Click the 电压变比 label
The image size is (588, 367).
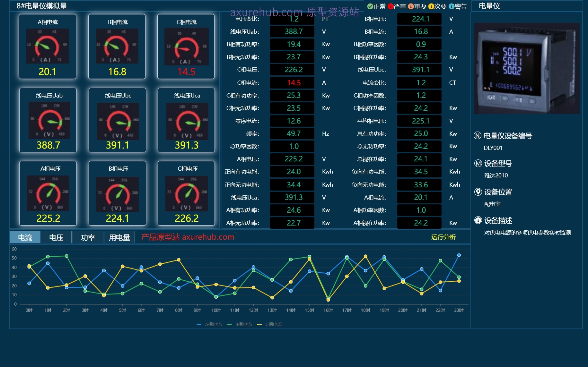(x=247, y=19)
